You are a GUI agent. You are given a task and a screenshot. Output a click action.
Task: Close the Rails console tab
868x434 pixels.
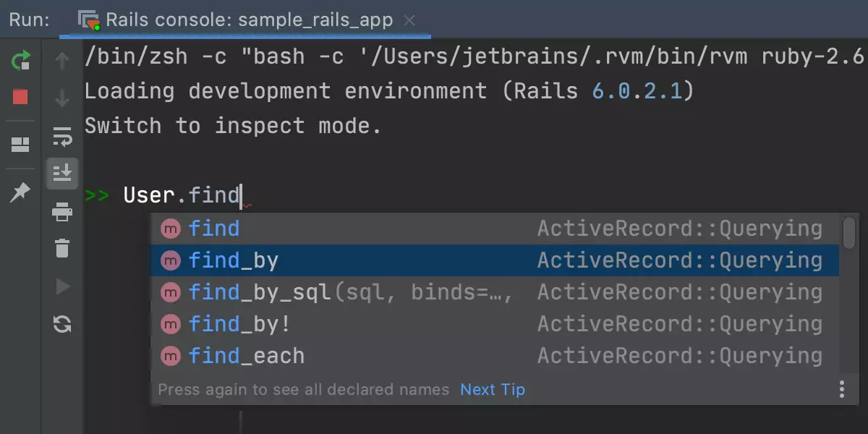point(409,20)
